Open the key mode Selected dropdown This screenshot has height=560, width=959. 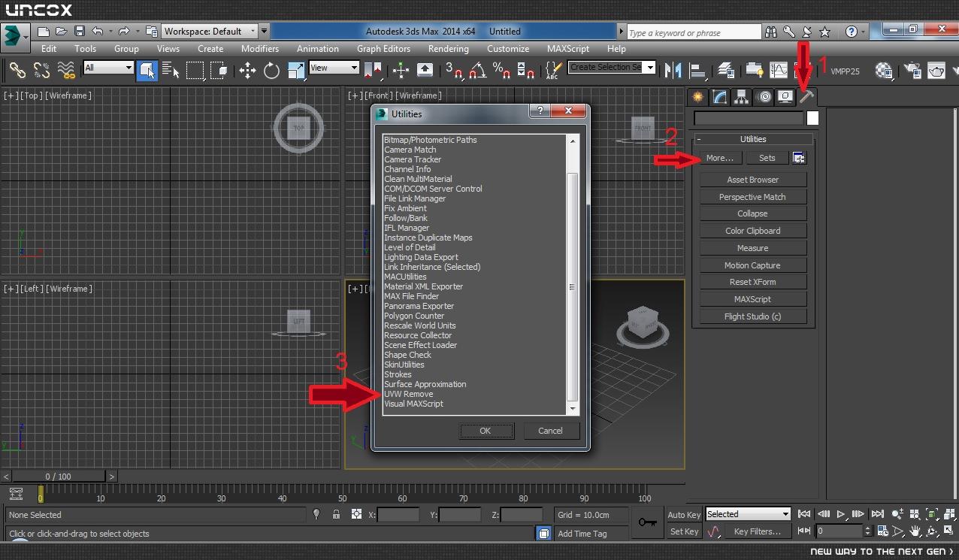(x=748, y=514)
